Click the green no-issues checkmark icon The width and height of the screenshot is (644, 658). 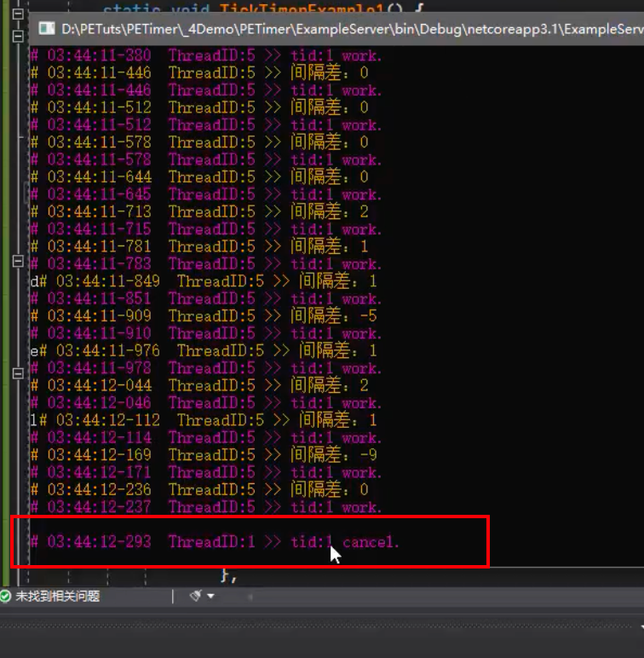click(6, 597)
